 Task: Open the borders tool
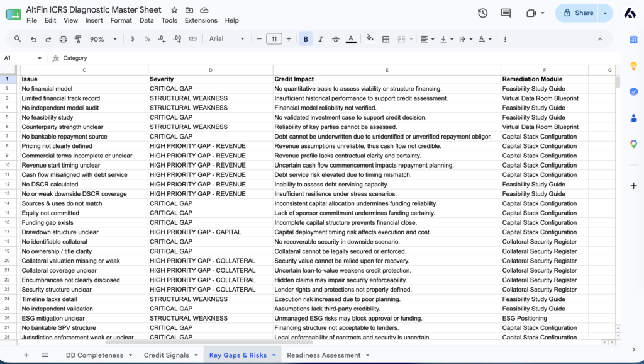tap(386, 39)
